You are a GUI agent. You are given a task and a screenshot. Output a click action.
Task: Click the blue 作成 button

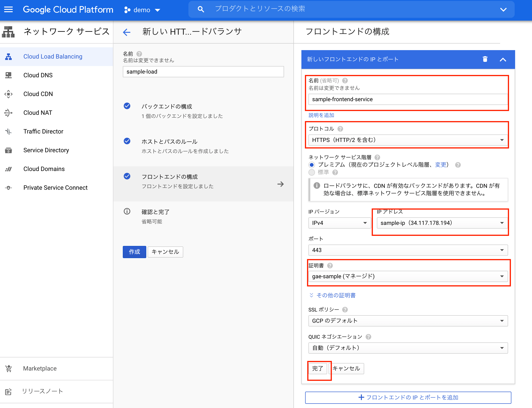[x=134, y=252]
